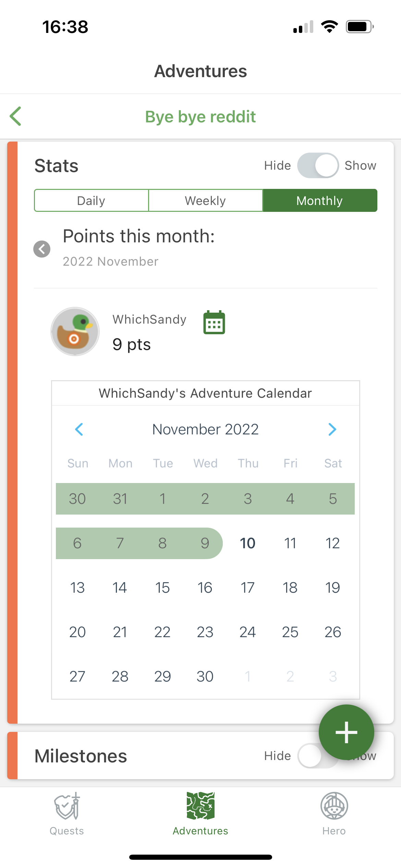Toggle the Milestones Hide/Show switch
This screenshot has height=868, width=401.
(318, 756)
